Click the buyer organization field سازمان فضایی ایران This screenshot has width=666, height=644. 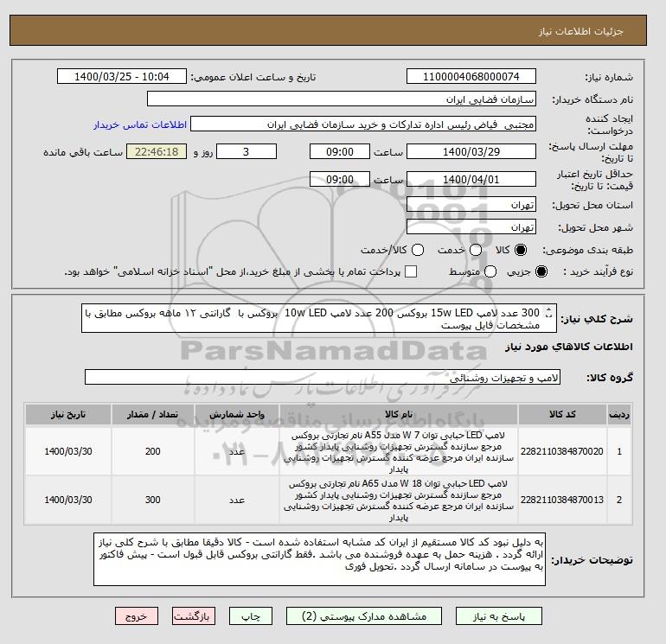click(342, 99)
